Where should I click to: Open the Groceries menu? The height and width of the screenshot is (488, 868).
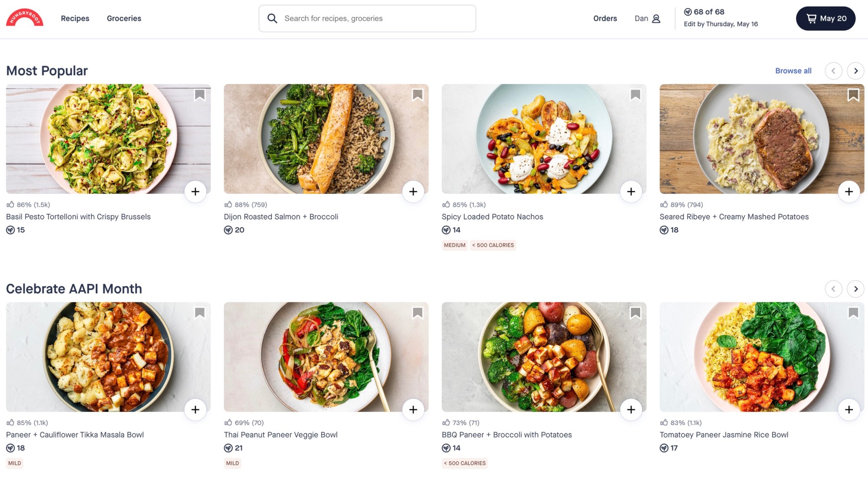[124, 18]
